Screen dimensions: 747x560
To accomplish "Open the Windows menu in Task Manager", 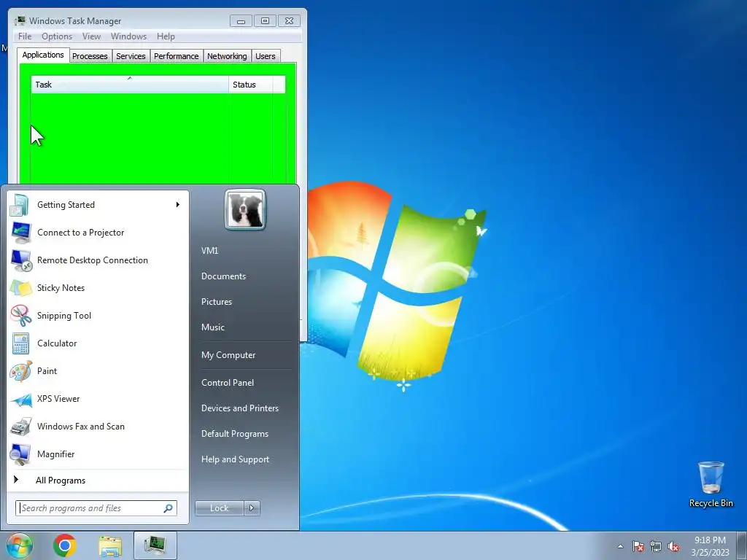I will coord(128,36).
